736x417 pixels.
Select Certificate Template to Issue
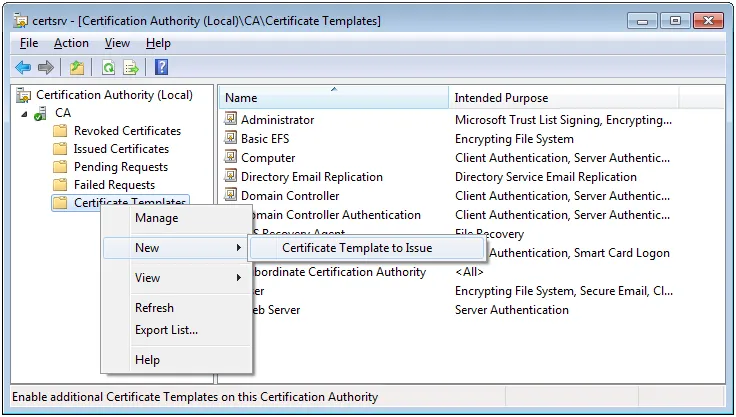(x=367, y=248)
